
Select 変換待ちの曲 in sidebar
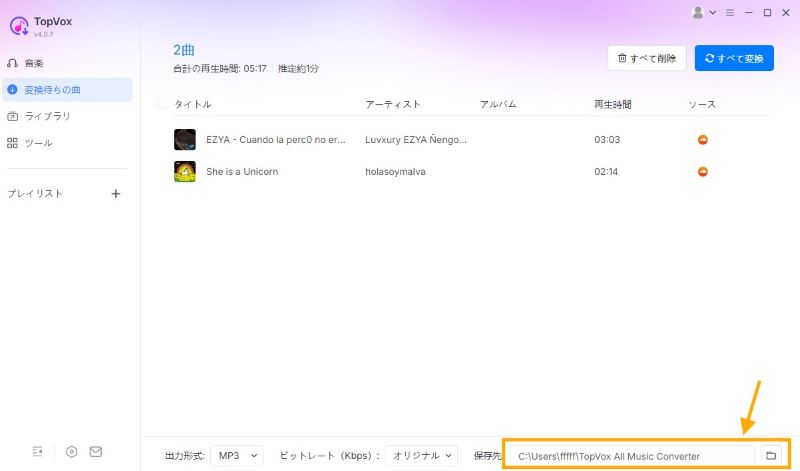tap(67, 90)
